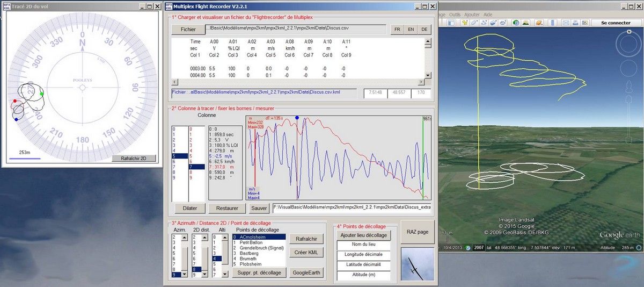This screenshot has height=287, width=644.
Task: Click the email envelope icon in Google Earth
Action: [x=566, y=23]
